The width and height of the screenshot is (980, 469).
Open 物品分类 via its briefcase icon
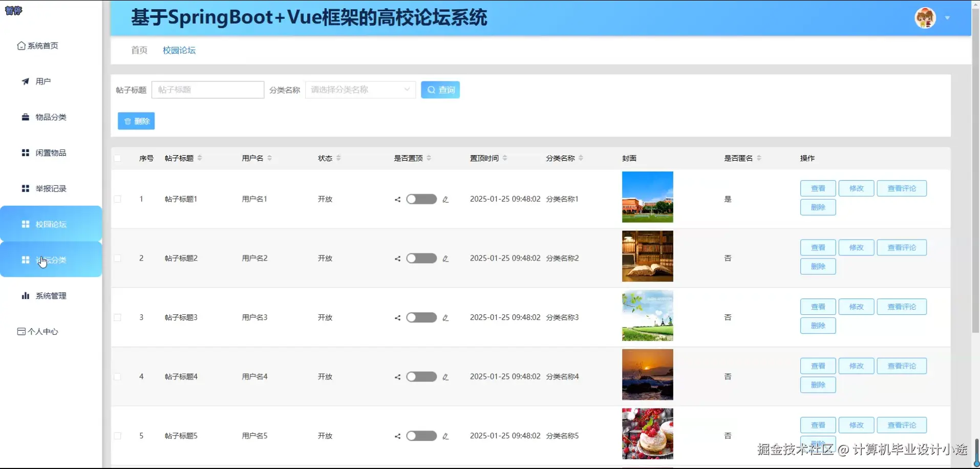pyautogui.click(x=25, y=117)
